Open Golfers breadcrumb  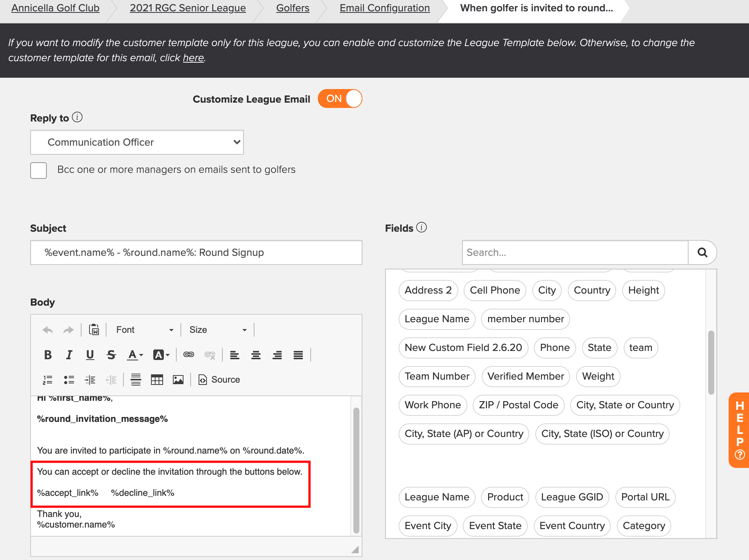coord(293,8)
